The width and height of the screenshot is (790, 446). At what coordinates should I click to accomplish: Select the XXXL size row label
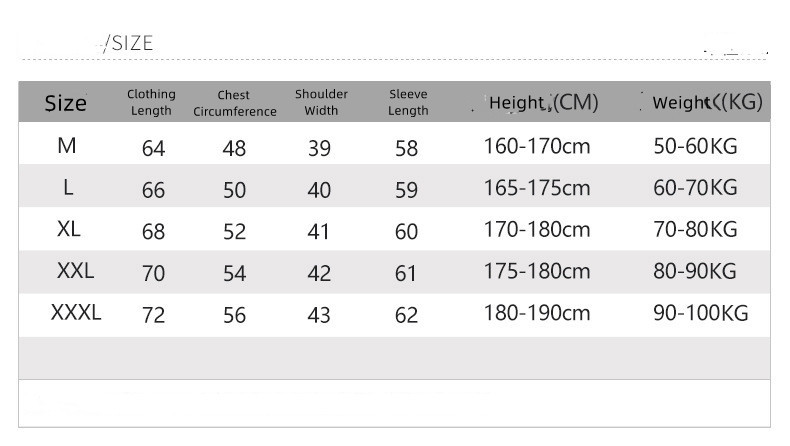(x=76, y=313)
